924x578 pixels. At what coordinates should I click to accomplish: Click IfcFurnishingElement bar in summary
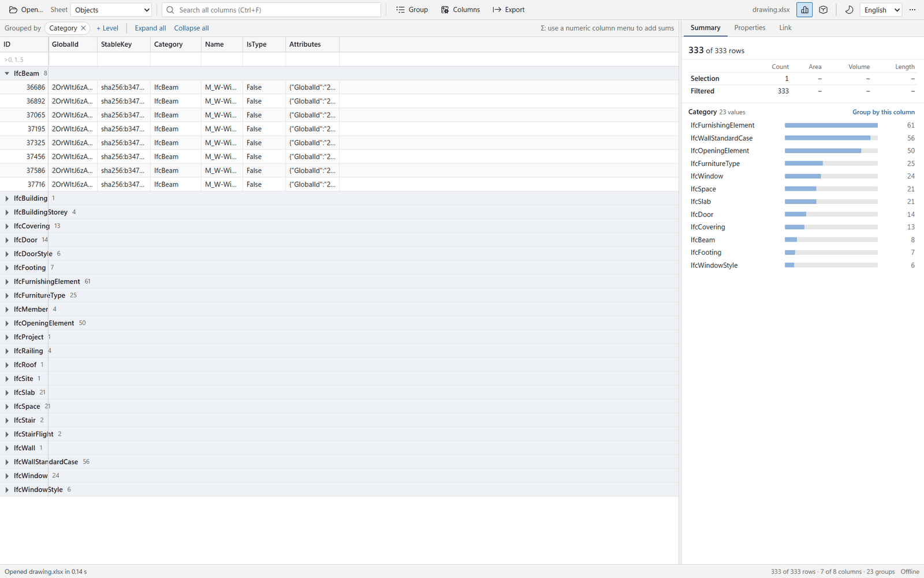tap(831, 125)
